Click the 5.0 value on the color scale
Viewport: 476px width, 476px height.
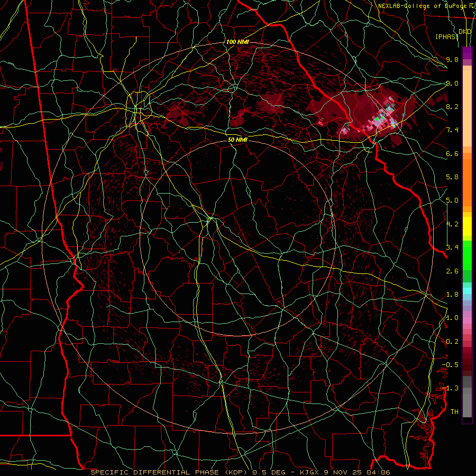click(452, 200)
